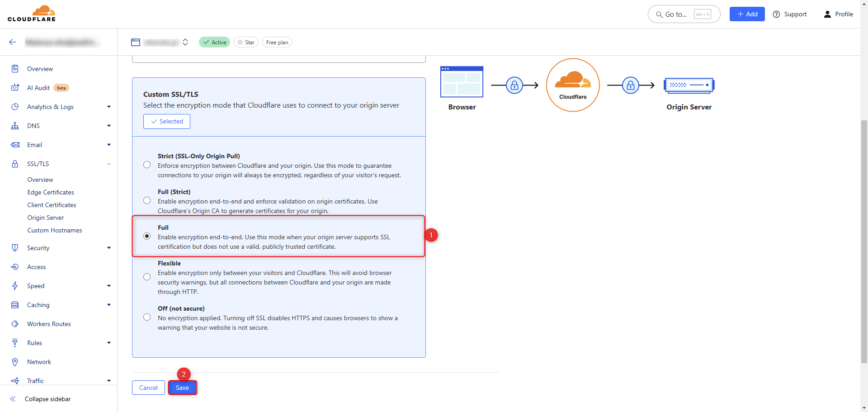The height and width of the screenshot is (412, 868).
Task: Click the Access icon
Action: tap(15, 267)
